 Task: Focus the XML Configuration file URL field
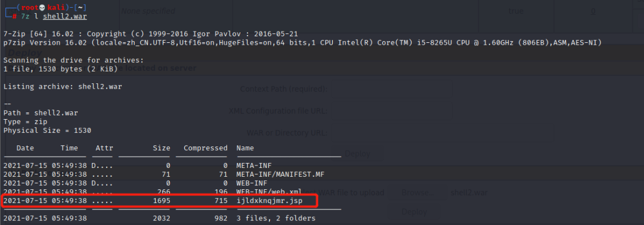coord(391,111)
